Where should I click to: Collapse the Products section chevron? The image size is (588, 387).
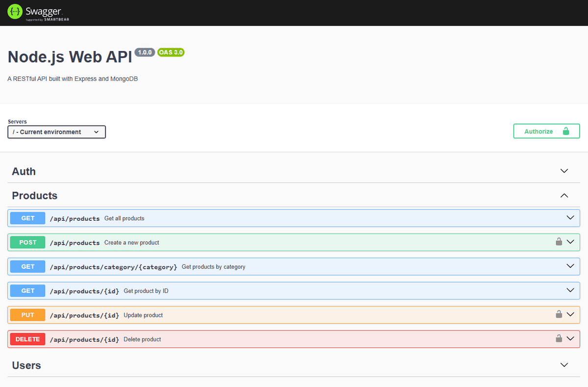click(x=564, y=195)
